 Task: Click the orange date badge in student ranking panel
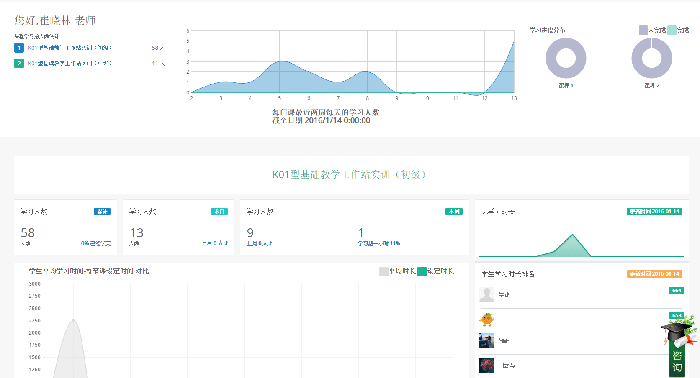654,274
